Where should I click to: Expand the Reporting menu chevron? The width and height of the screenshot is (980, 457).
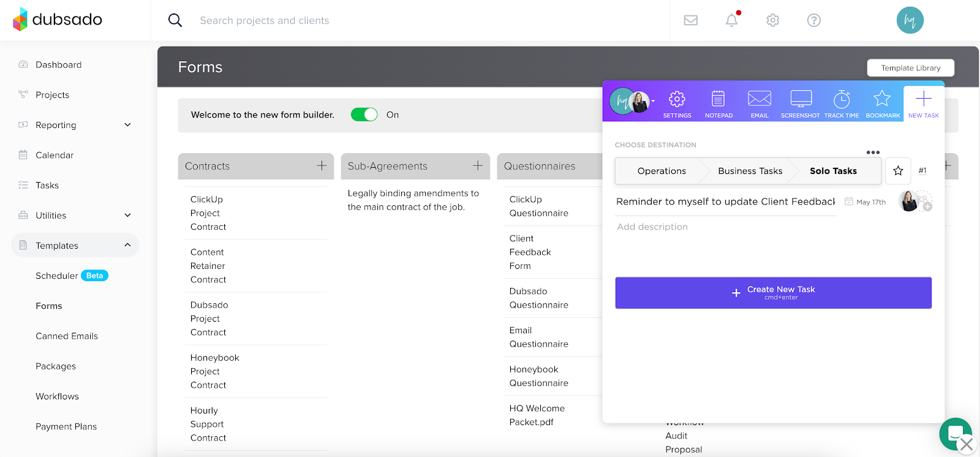pos(127,125)
